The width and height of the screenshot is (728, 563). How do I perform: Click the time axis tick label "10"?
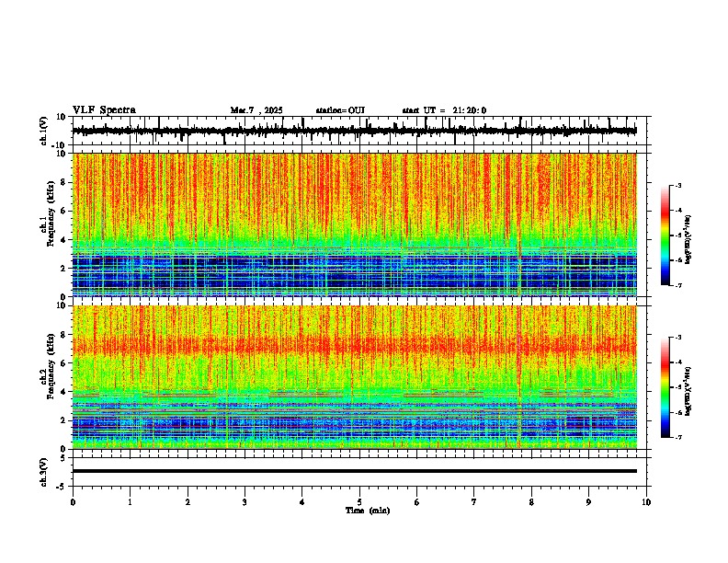[646, 502]
